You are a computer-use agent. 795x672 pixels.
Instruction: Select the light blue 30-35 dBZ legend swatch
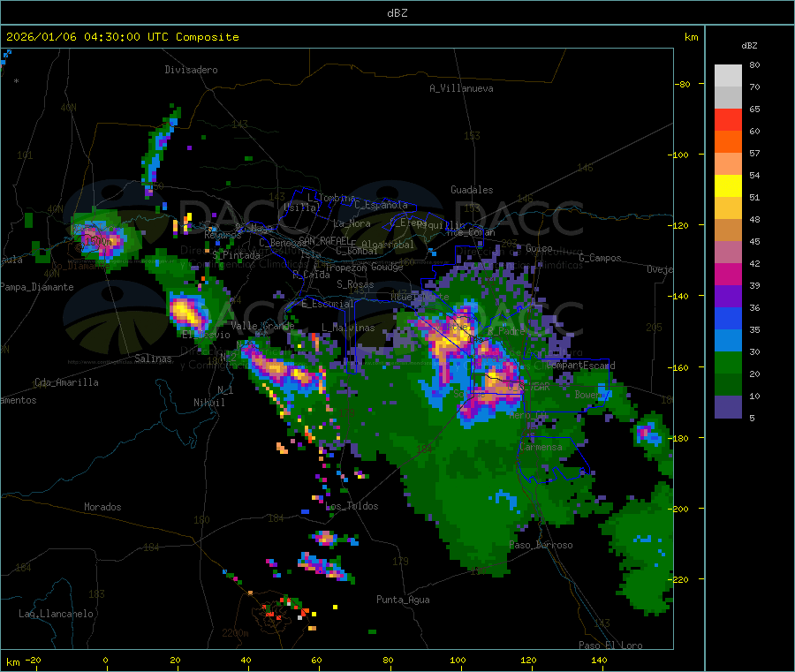728,341
